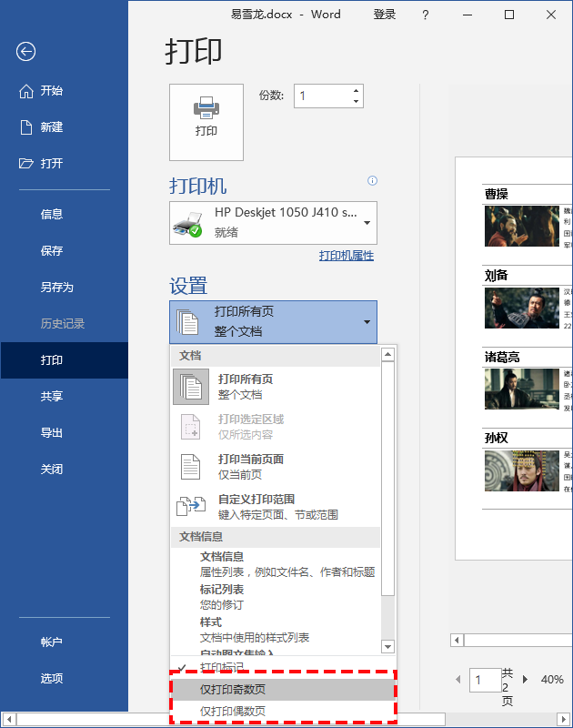Go to previous preview page arrow

(458, 679)
